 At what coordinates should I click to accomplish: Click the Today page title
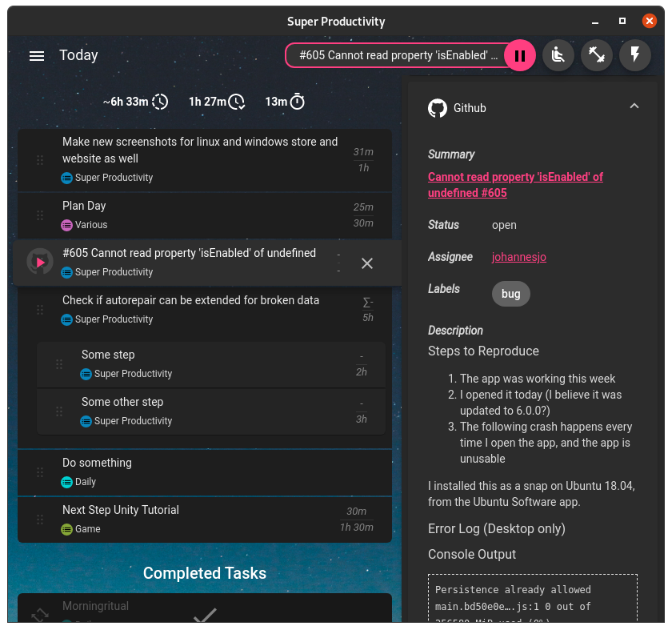[x=78, y=55]
